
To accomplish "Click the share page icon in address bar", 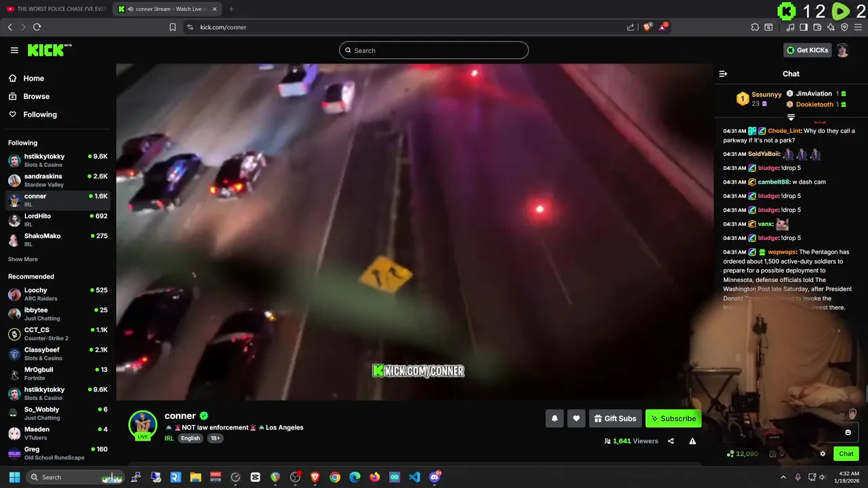I will (631, 27).
